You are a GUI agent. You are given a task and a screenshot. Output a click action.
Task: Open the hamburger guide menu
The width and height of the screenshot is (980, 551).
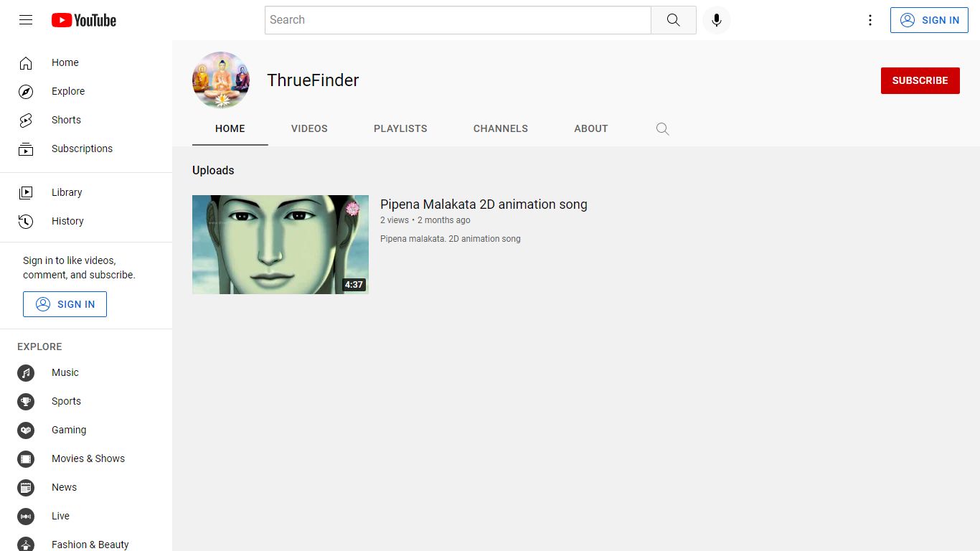point(26,20)
